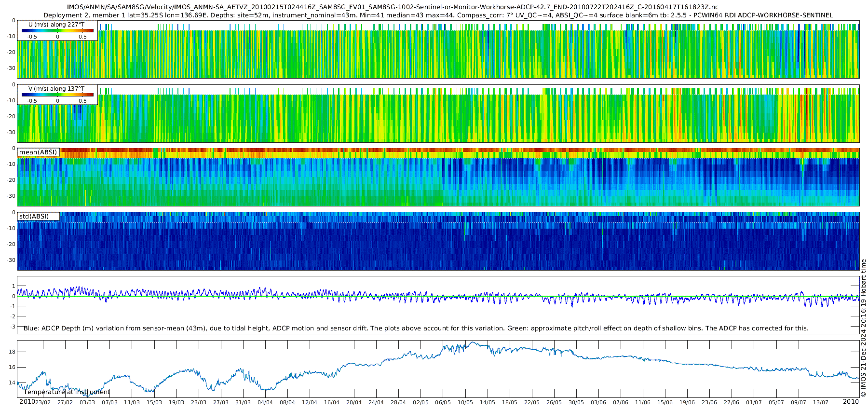This screenshot has height=410, width=868.
Task: Click the U velocity colorbar along 227°T
Action: point(57,31)
